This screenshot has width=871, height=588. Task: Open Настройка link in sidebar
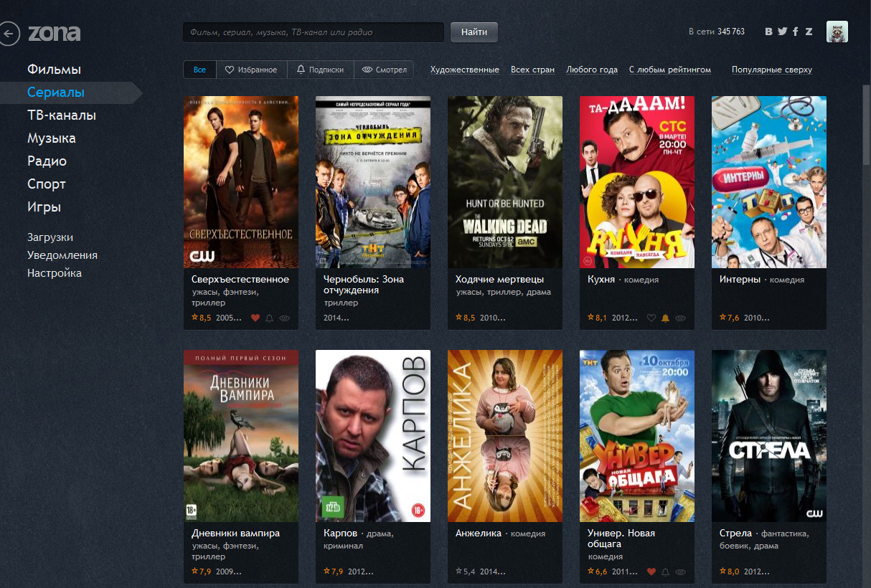click(x=55, y=273)
